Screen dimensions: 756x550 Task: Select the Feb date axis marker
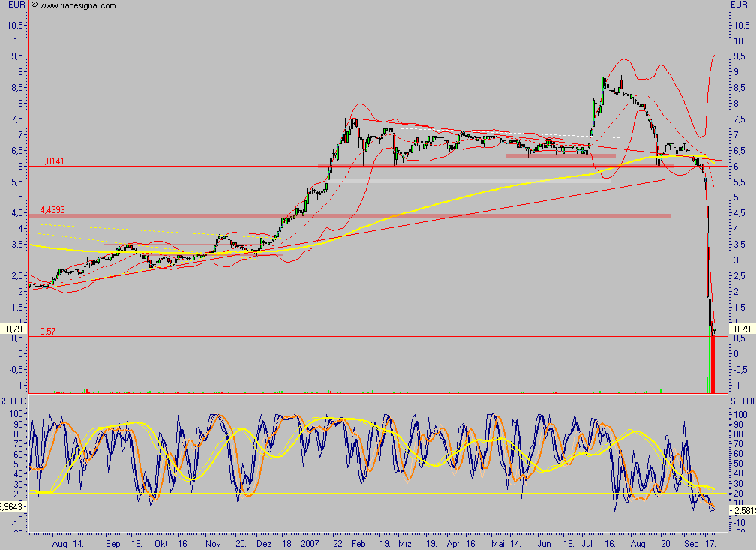click(x=358, y=542)
